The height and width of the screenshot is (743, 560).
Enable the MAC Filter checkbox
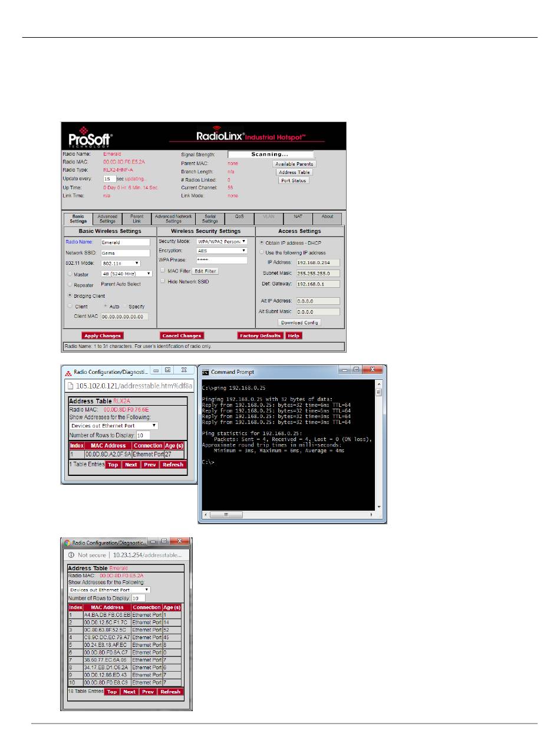162,270
